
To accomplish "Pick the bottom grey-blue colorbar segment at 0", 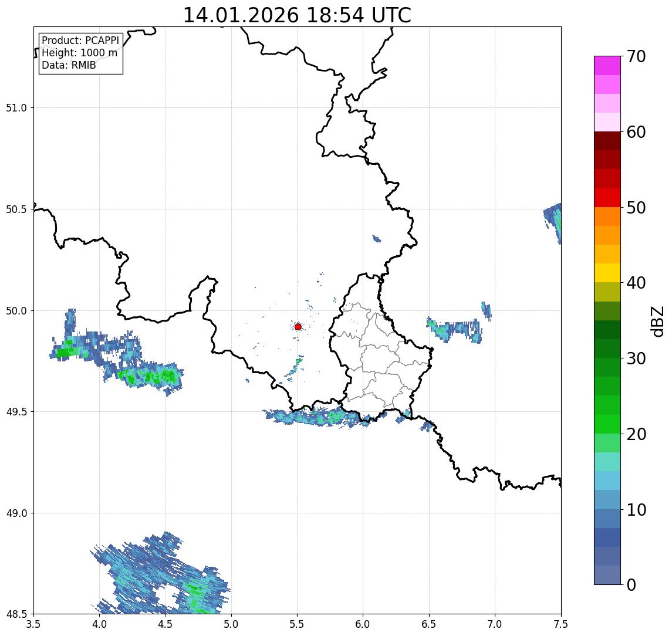I will point(607,575).
